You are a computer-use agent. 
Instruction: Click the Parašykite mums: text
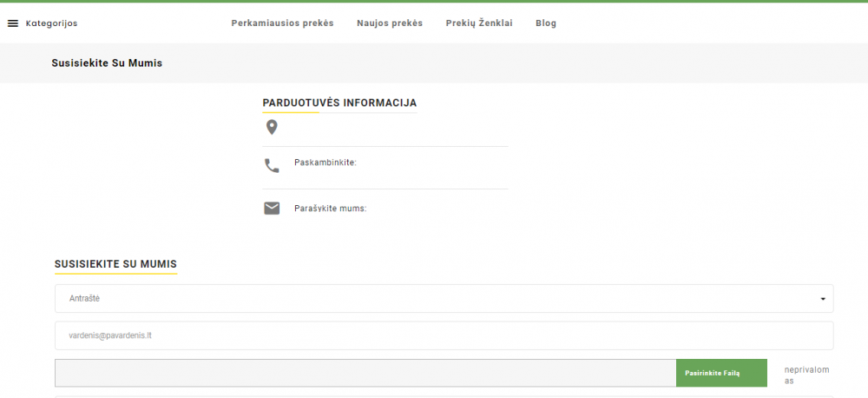click(331, 209)
